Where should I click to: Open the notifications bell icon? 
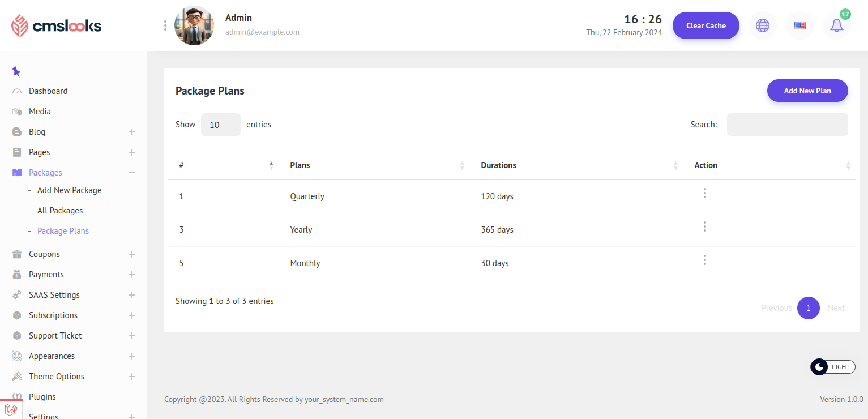[836, 25]
